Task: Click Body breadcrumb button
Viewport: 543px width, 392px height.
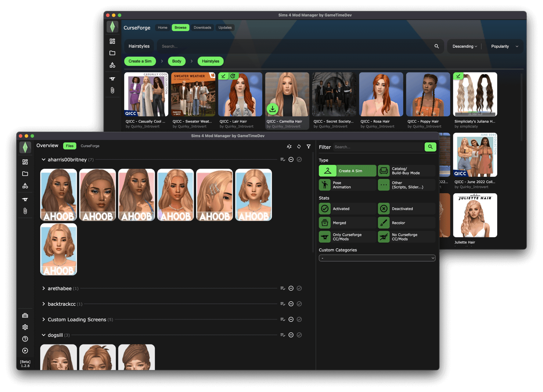Action: (177, 61)
